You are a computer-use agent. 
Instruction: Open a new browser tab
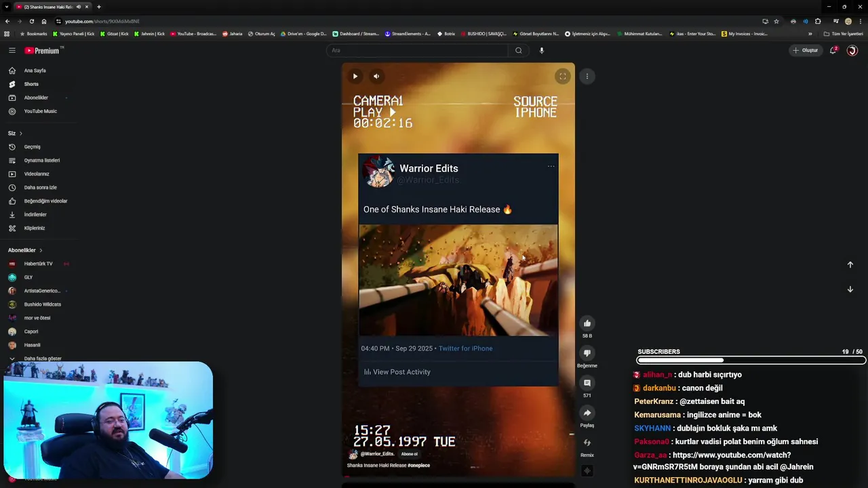pos(98,7)
